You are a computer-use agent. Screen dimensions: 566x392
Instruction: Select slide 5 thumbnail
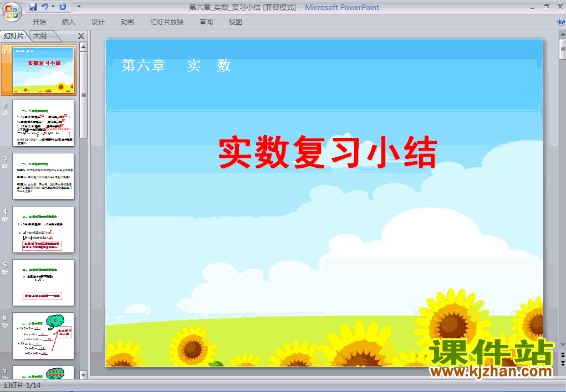click(x=43, y=283)
